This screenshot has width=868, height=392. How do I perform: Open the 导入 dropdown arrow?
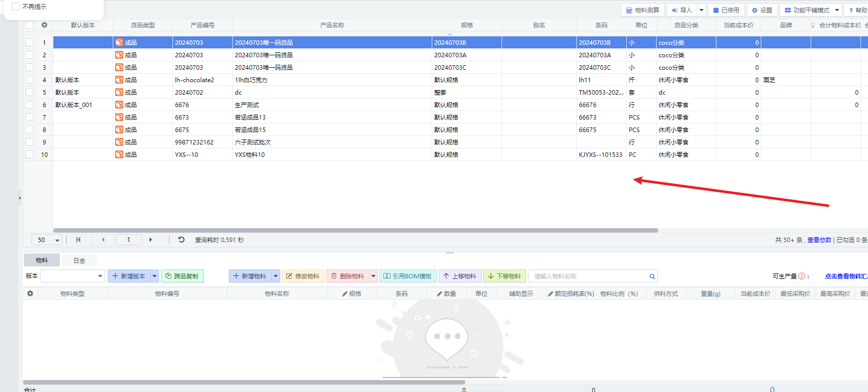click(x=701, y=10)
